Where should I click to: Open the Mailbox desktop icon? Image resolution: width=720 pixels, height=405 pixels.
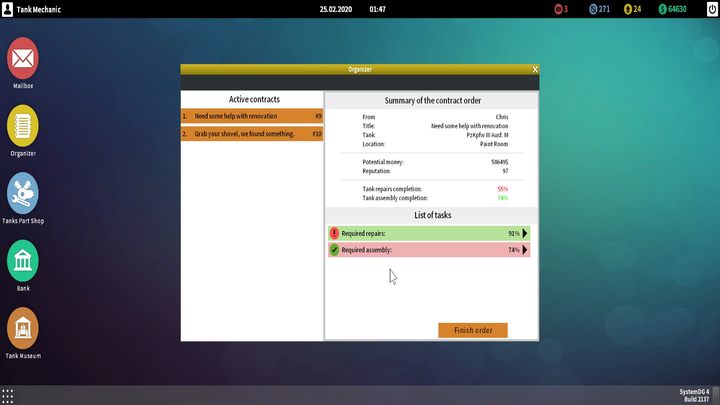click(23, 58)
